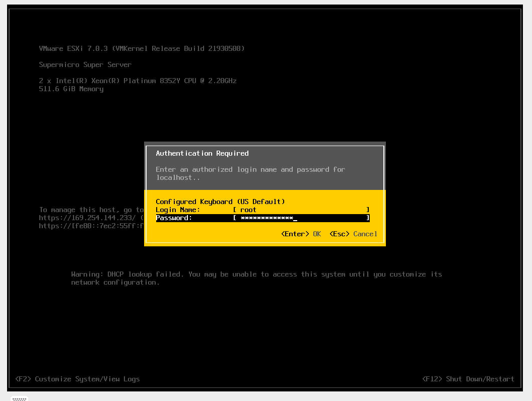Image resolution: width=532 pixels, height=401 pixels.
Task: Select the VMware ESXi 7.0.3 version line
Action: point(142,48)
